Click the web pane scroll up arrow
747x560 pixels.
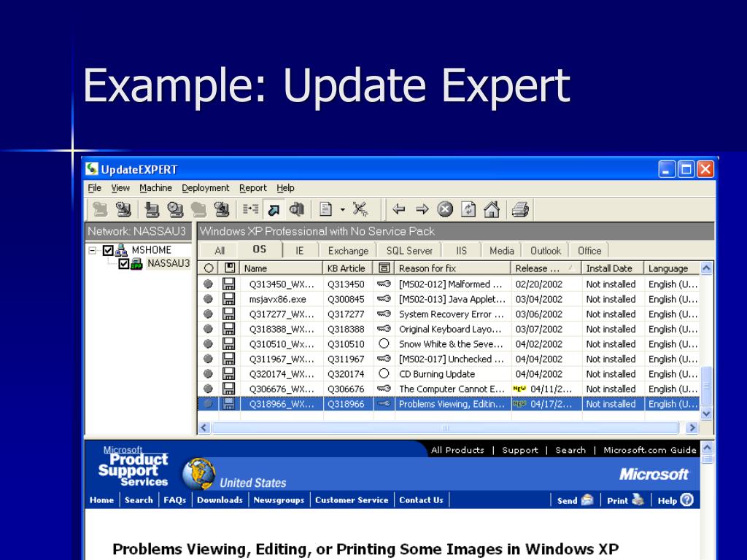click(x=707, y=448)
